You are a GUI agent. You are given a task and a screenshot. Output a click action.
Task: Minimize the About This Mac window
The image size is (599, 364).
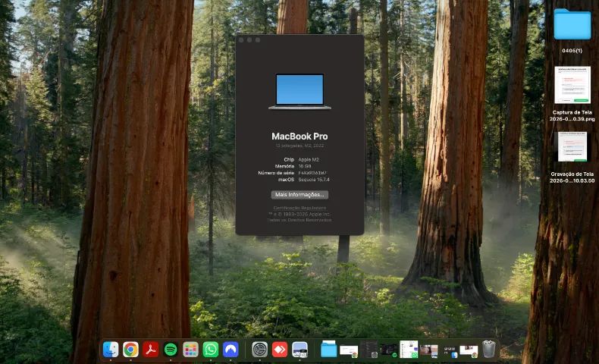pyautogui.click(x=249, y=39)
